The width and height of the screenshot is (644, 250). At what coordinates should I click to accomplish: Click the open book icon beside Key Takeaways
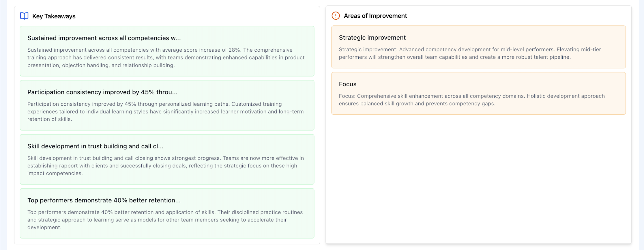click(x=24, y=16)
